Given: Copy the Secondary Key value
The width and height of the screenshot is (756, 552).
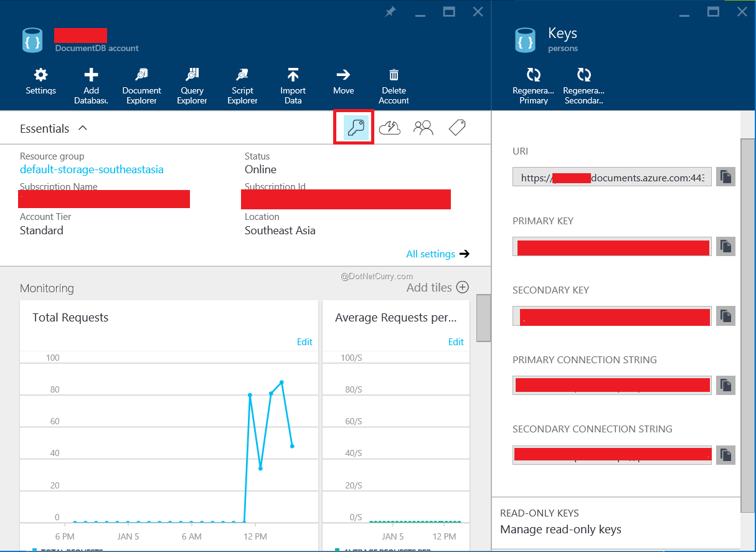Looking at the screenshot, I should [725, 316].
